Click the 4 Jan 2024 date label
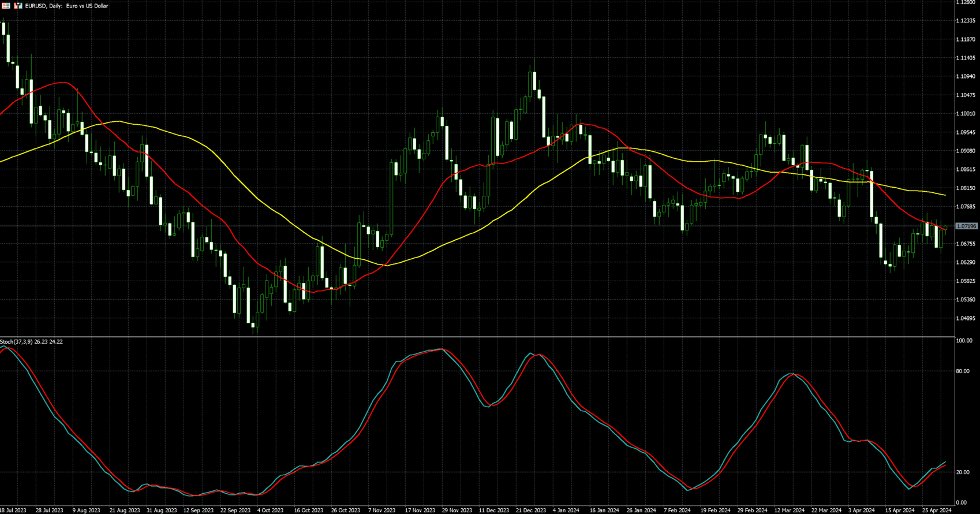This screenshot has width=980, height=514. 566,511
